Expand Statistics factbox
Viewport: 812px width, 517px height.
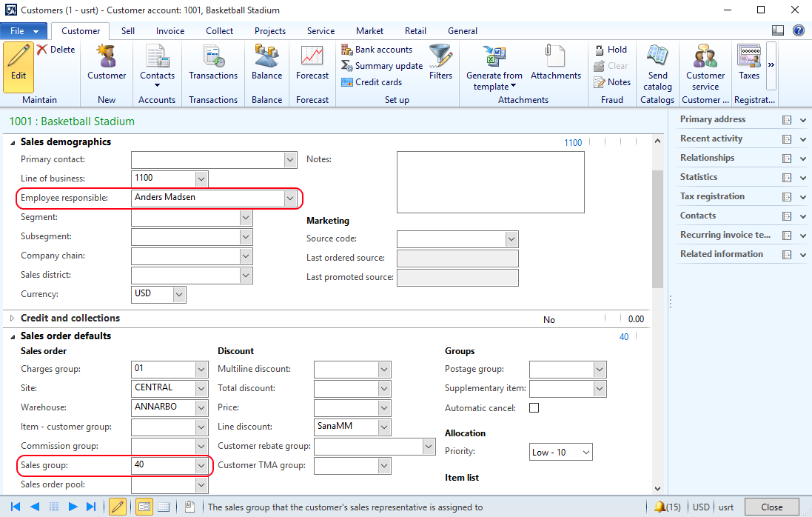tap(802, 178)
